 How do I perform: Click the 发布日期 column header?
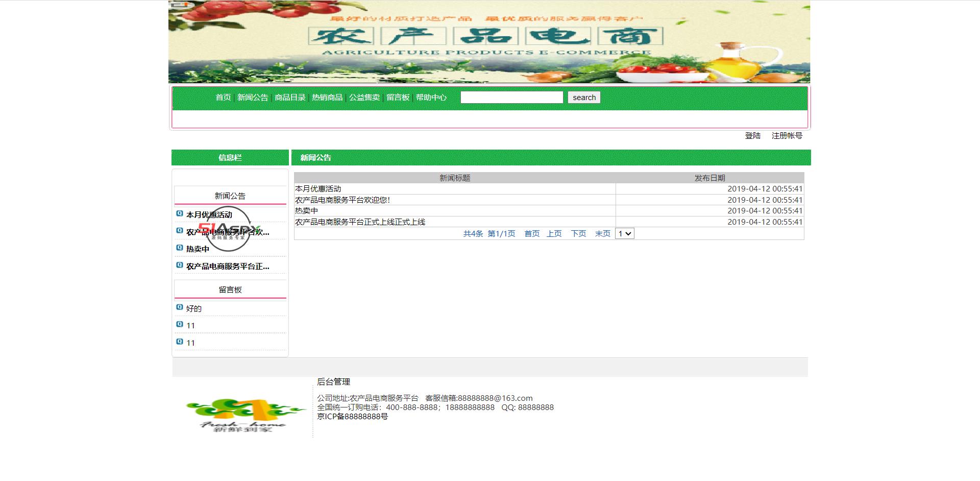710,178
